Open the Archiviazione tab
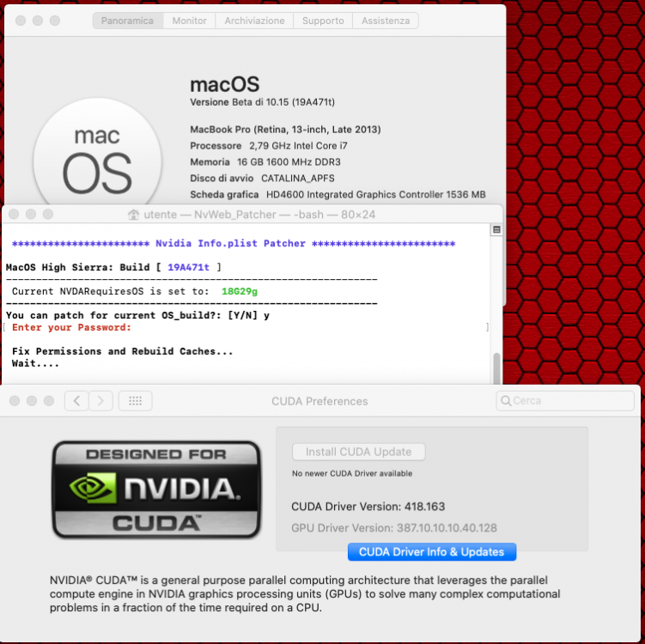Screen dimensions: 645x644 tap(254, 21)
